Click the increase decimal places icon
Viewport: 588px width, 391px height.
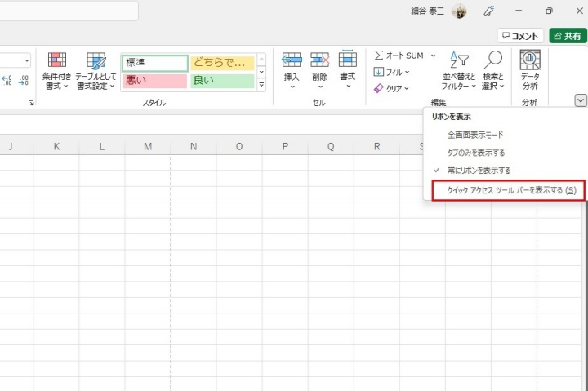tap(7, 80)
